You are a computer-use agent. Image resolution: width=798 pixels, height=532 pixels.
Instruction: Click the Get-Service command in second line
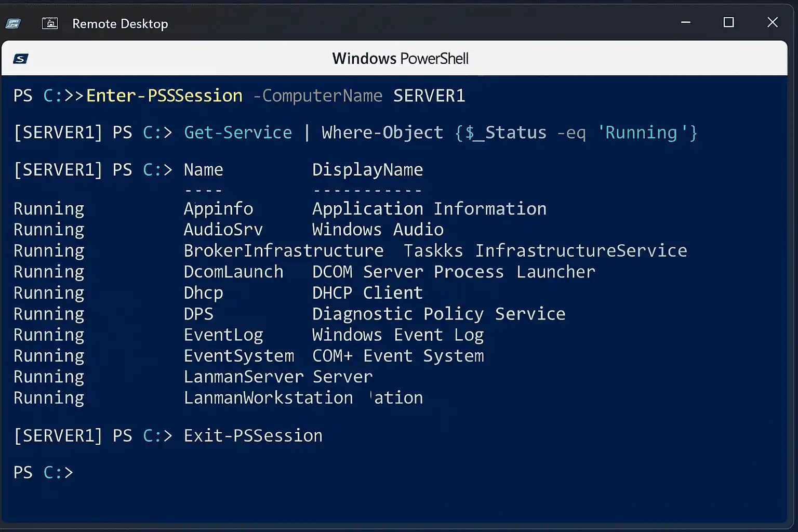[238, 132]
